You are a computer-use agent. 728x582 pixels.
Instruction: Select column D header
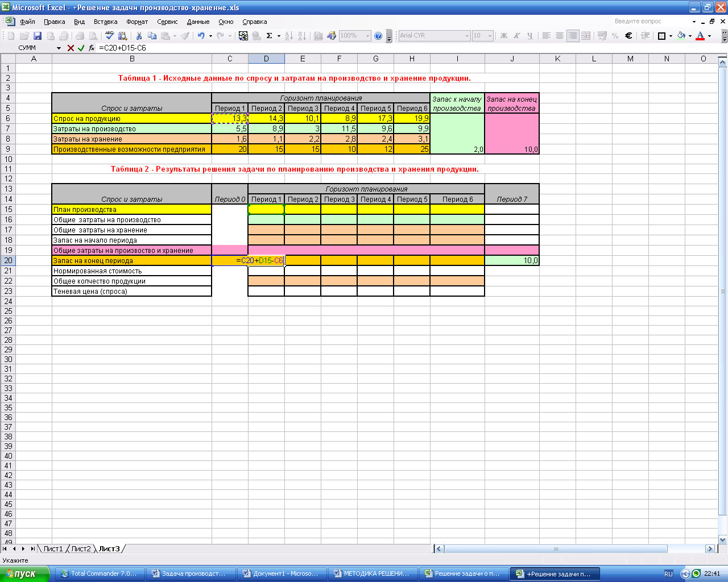pyautogui.click(x=266, y=59)
